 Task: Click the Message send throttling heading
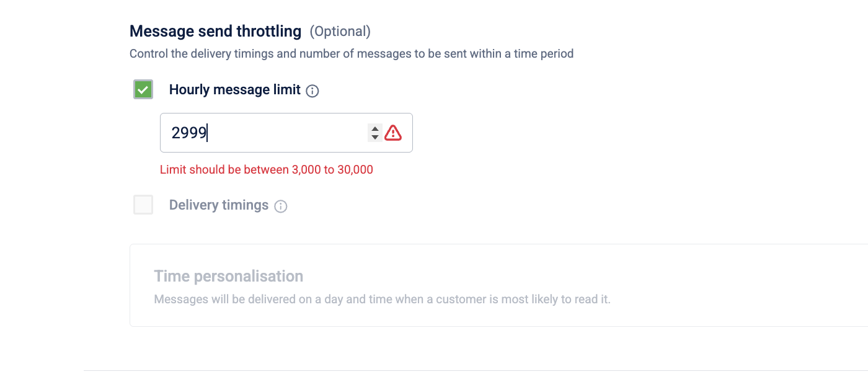click(215, 31)
